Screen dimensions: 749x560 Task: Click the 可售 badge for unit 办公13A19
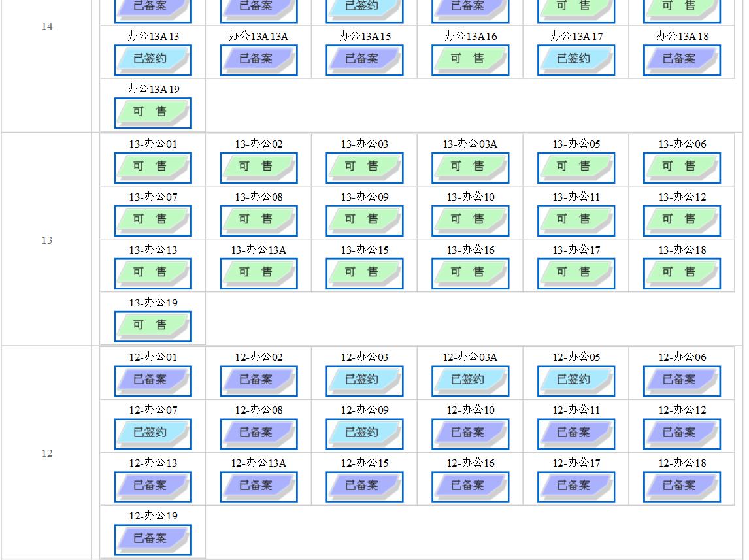click(x=152, y=112)
